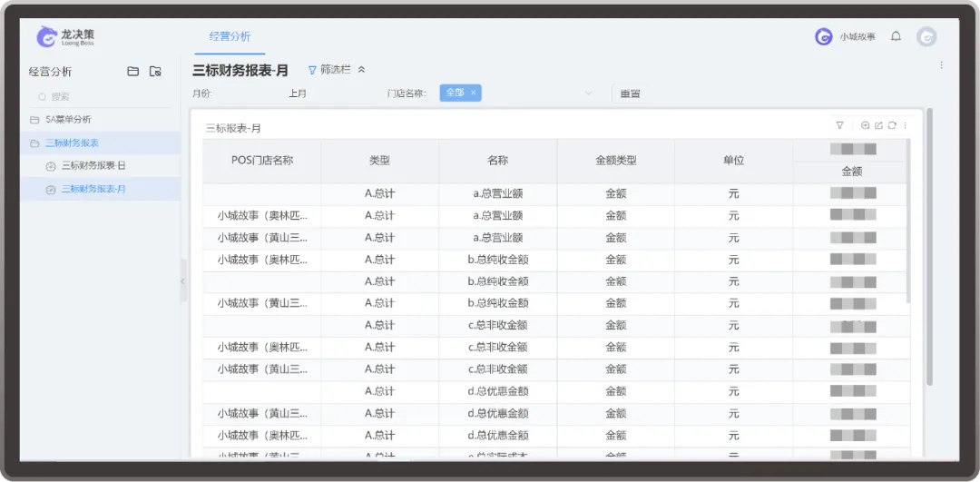Click the 小城故事 account name in header

[x=857, y=37]
